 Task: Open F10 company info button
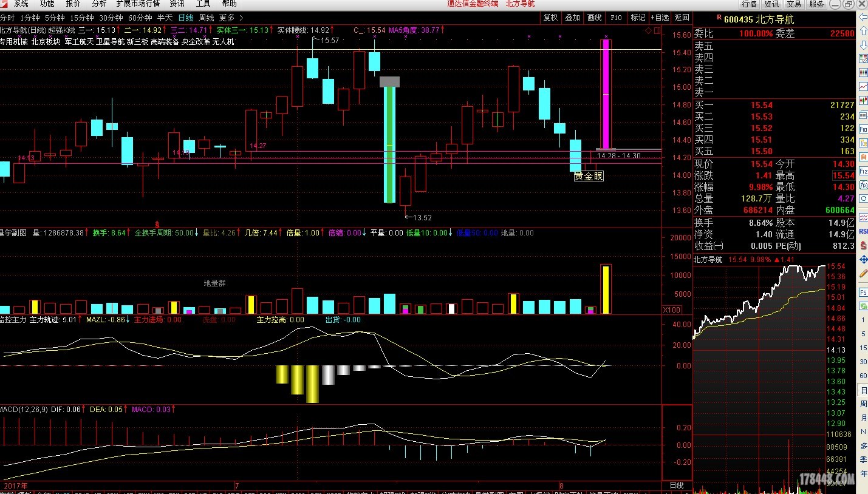(x=616, y=18)
